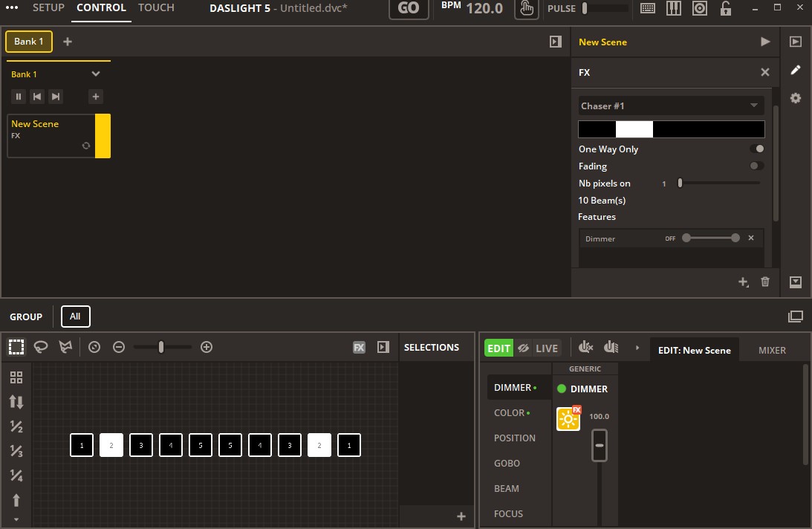Click the faders hand icon
Screen dimensions: 812x529
pyautogui.click(x=611, y=347)
